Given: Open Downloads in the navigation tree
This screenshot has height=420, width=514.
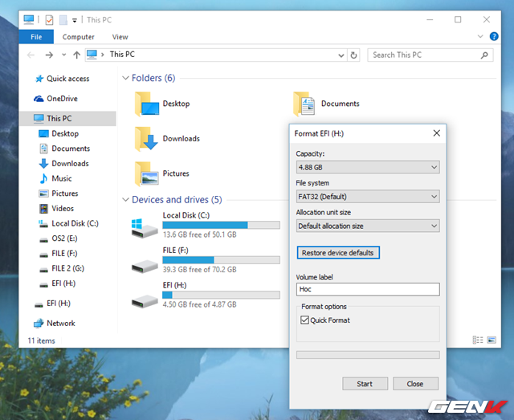Looking at the screenshot, I should tap(64, 163).
